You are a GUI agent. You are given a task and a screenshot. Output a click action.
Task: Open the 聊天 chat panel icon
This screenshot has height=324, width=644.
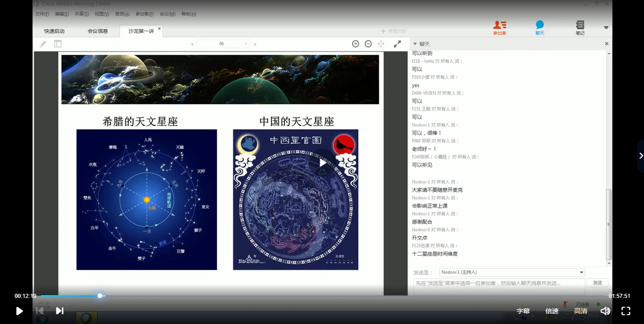539,28
